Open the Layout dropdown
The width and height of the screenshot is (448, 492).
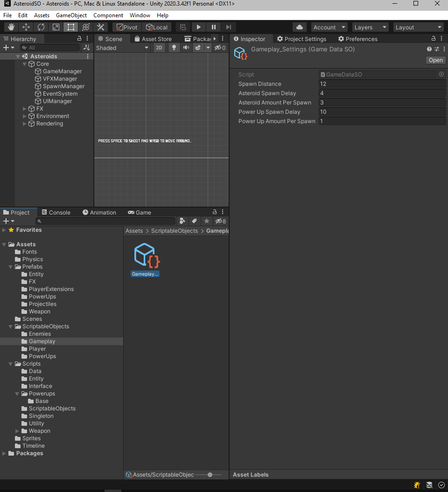(x=419, y=28)
